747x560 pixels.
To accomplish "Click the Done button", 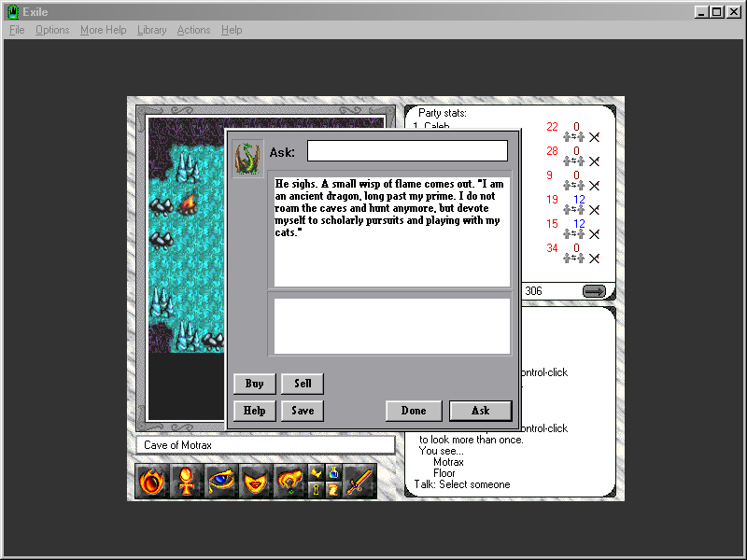I will pyautogui.click(x=414, y=411).
